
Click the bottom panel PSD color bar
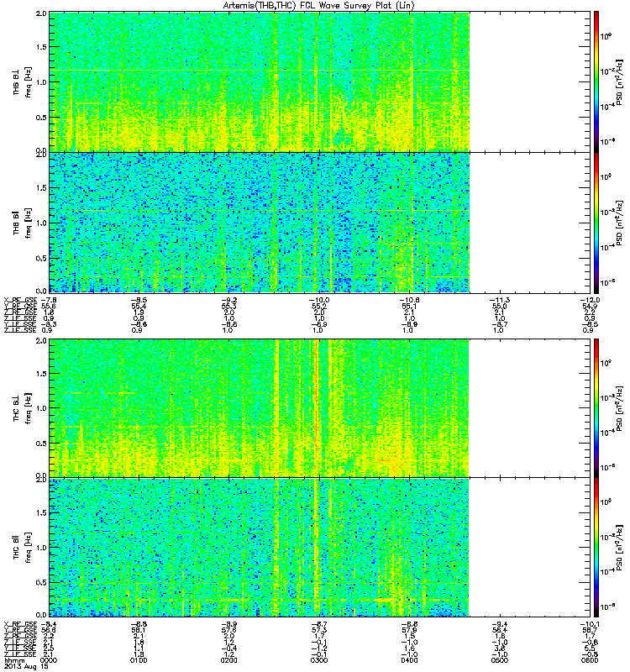click(596, 548)
